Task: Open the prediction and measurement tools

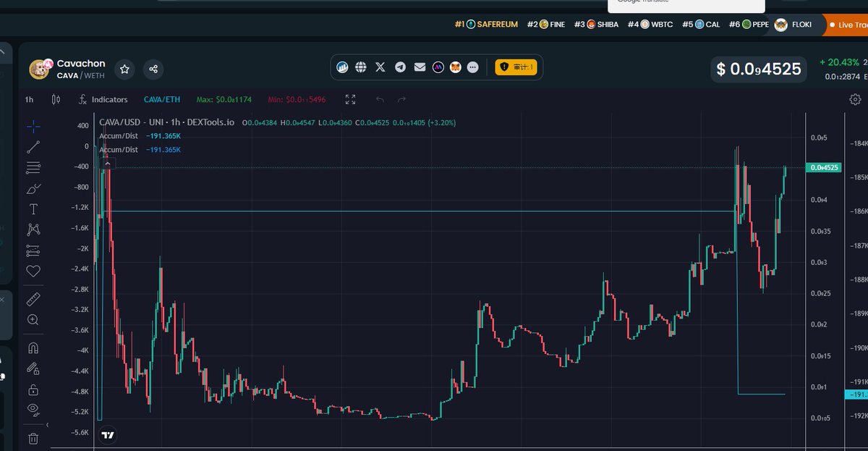Action: 33,250
